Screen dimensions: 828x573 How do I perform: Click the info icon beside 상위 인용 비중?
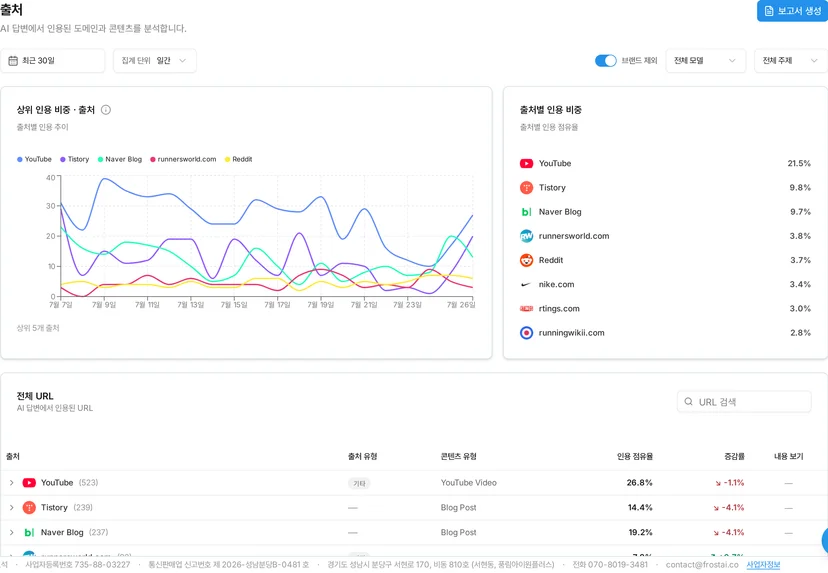[106, 110]
